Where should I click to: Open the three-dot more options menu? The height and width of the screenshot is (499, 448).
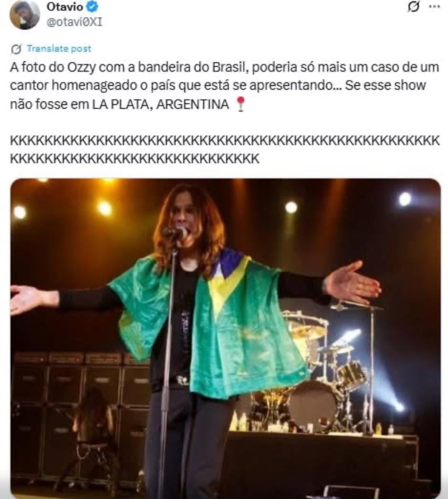434,7
